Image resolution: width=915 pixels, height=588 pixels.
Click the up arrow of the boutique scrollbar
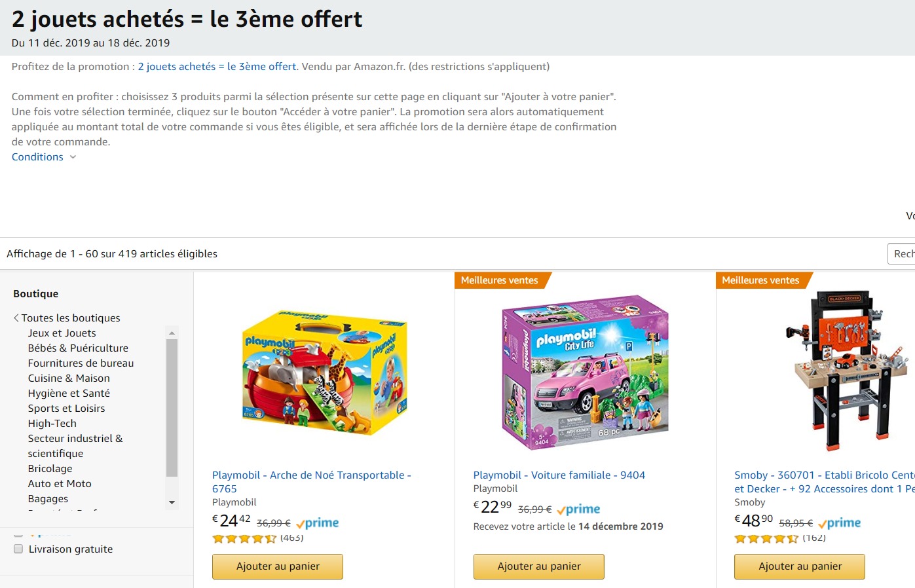172,332
